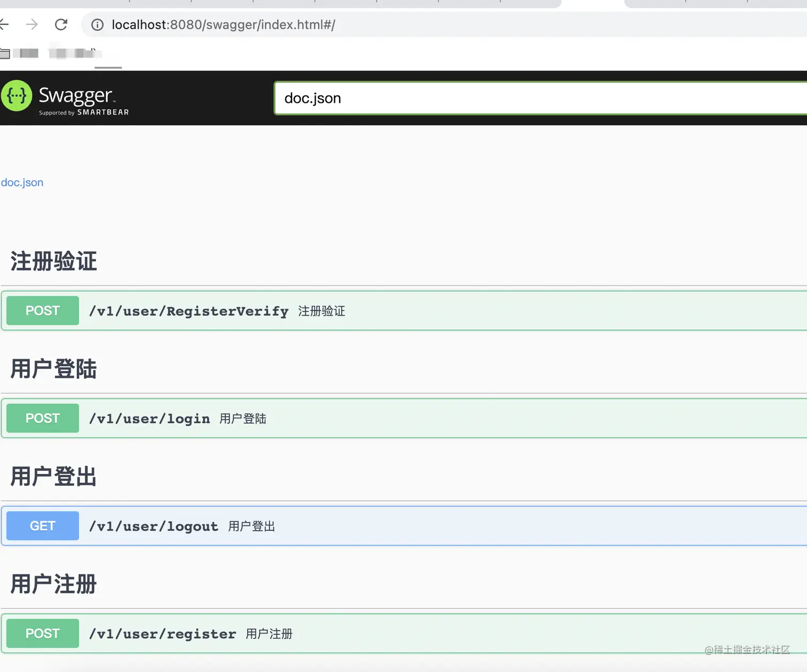This screenshot has width=807, height=672.
Task: Expand the /v1/user/login endpoint path
Action: pyautogui.click(x=149, y=419)
